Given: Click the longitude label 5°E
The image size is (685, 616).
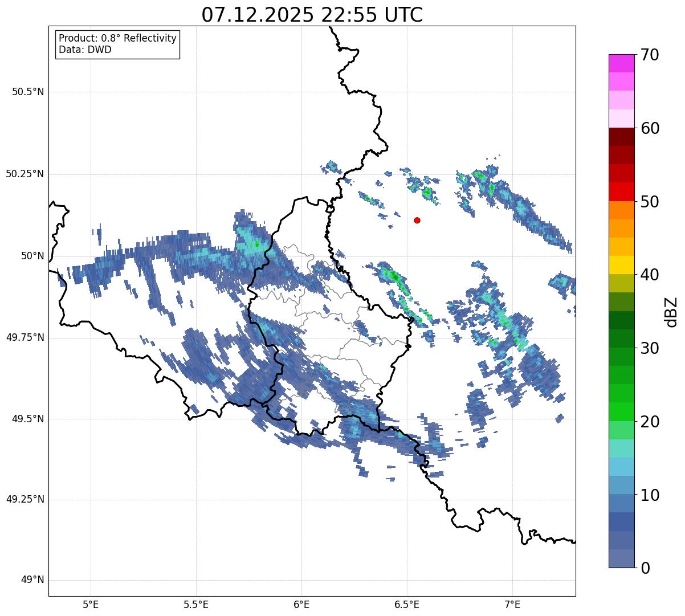Looking at the screenshot, I should (x=91, y=605).
